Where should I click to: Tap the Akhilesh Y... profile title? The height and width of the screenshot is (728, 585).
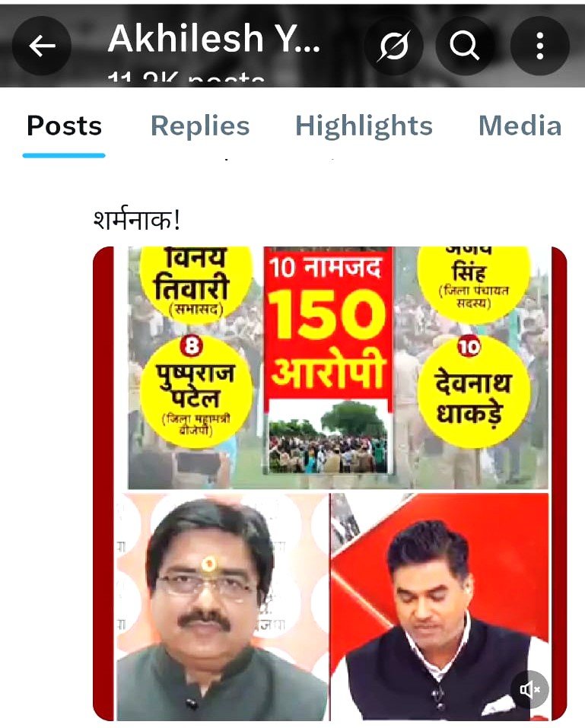(214, 39)
